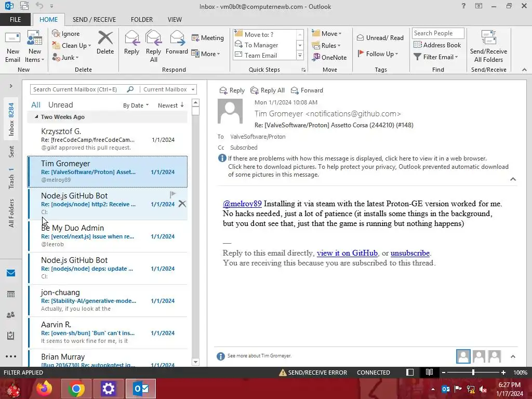The height and width of the screenshot is (399, 532).
Task: Click Reply All in the reading pane
Action: pos(268,90)
